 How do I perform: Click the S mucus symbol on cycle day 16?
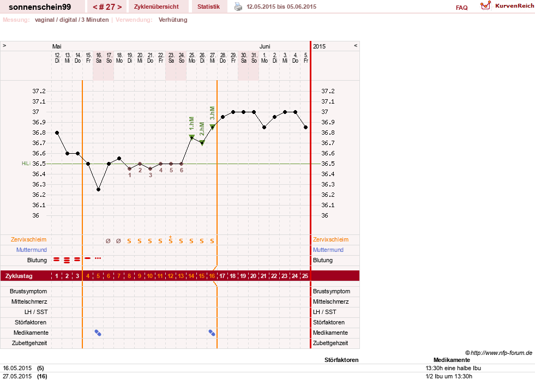[x=212, y=241]
